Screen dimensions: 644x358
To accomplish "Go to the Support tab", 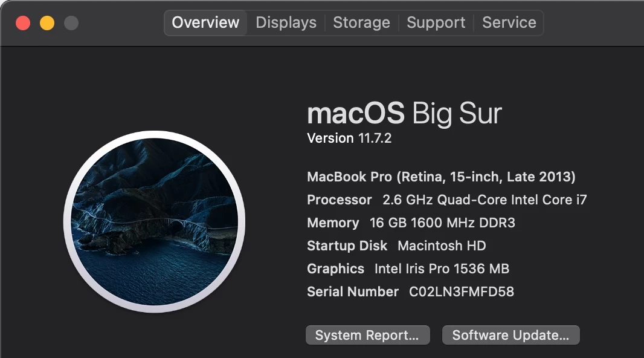I will click(x=436, y=22).
